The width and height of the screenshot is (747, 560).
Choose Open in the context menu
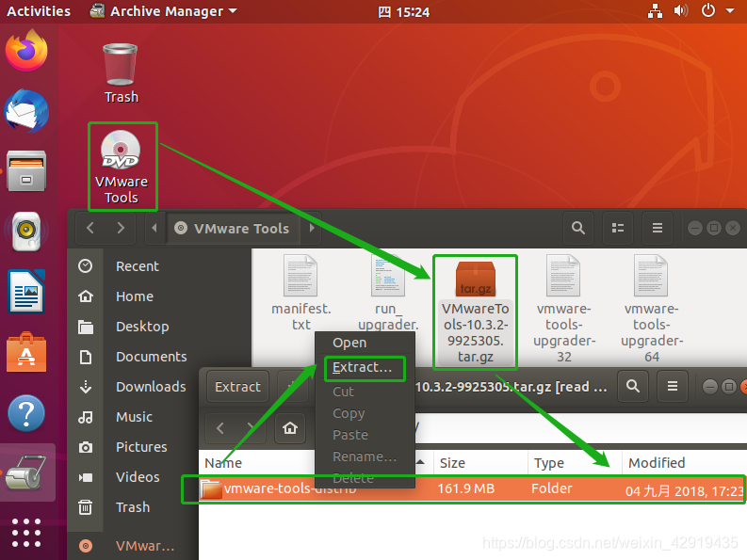coord(365,343)
